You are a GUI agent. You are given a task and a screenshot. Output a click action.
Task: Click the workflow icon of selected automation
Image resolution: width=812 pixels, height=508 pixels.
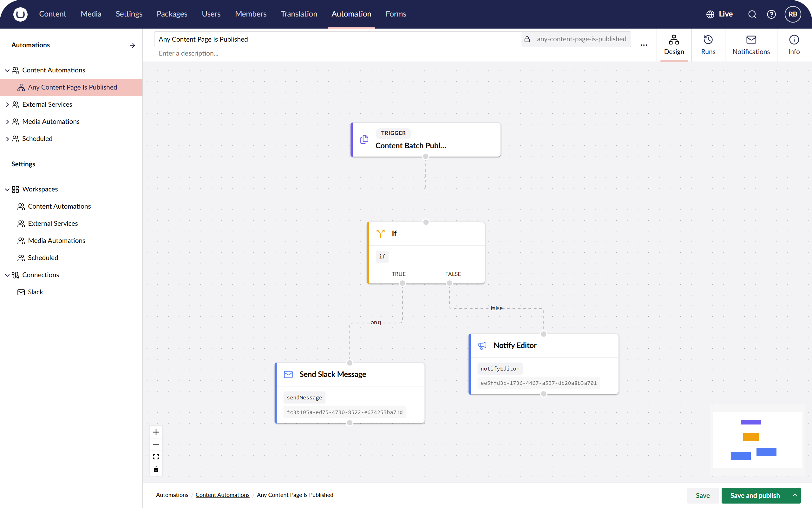(21, 87)
